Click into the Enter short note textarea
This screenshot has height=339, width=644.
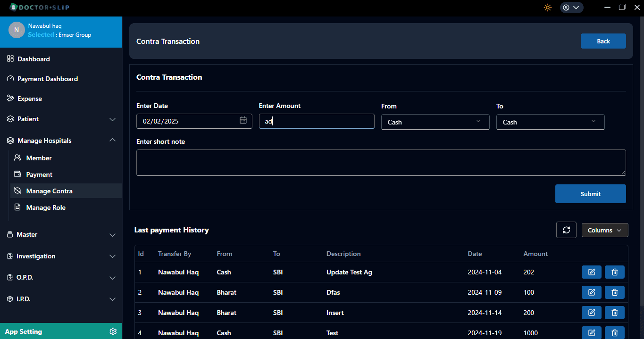381,163
